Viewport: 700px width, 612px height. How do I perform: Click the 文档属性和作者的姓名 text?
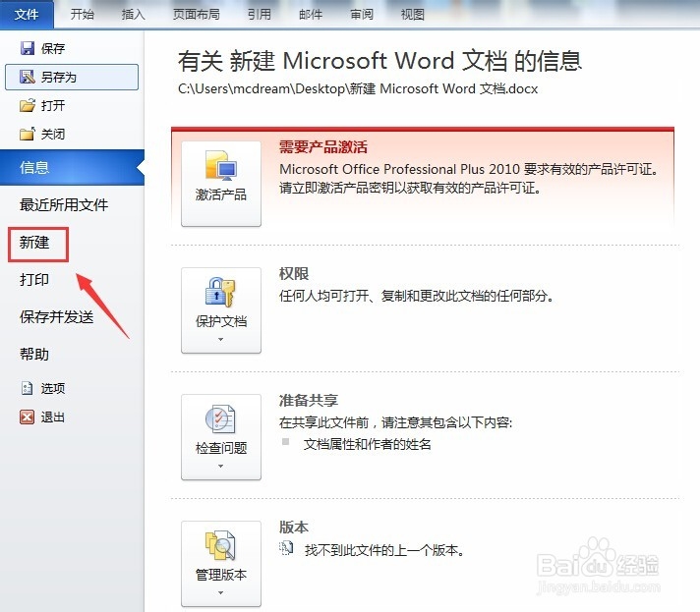click(x=368, y=444)
